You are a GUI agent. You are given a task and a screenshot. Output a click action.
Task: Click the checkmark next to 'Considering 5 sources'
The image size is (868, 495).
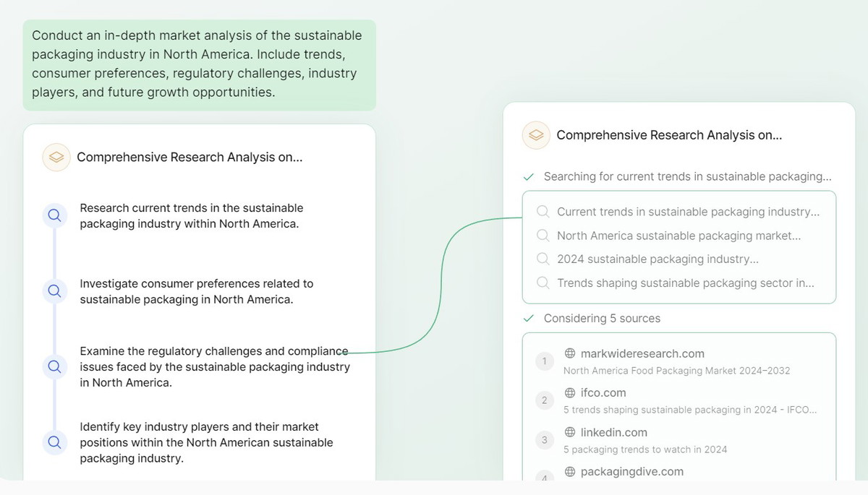click(x=529, y=319)
